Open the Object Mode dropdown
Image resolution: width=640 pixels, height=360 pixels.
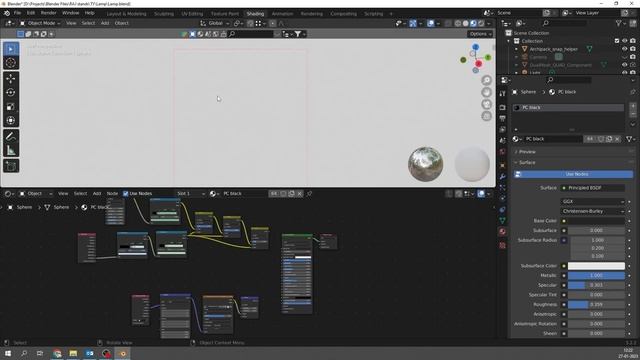click(x=40, y=23)
